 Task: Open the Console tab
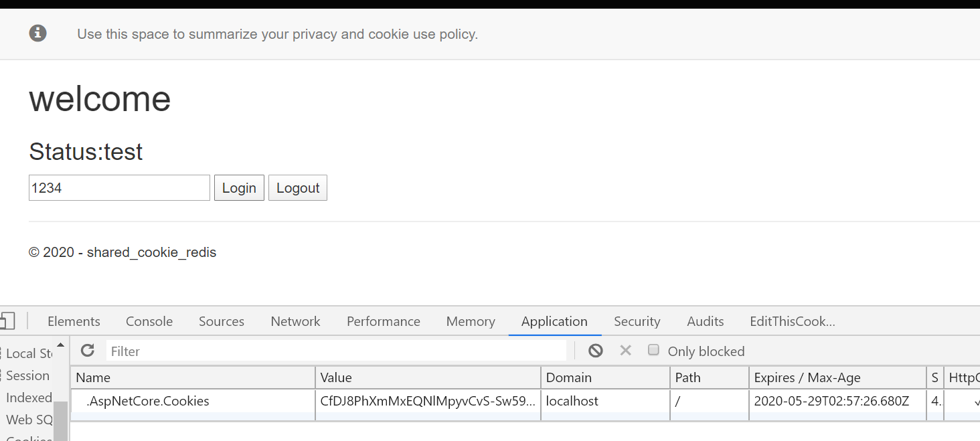click(x=149, y=321)
